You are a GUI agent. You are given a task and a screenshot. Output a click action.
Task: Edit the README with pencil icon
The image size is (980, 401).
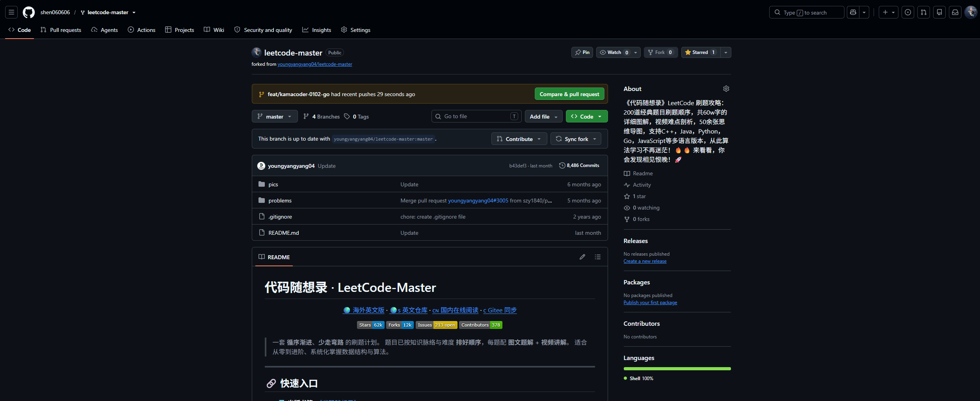(x=582, y=257)
